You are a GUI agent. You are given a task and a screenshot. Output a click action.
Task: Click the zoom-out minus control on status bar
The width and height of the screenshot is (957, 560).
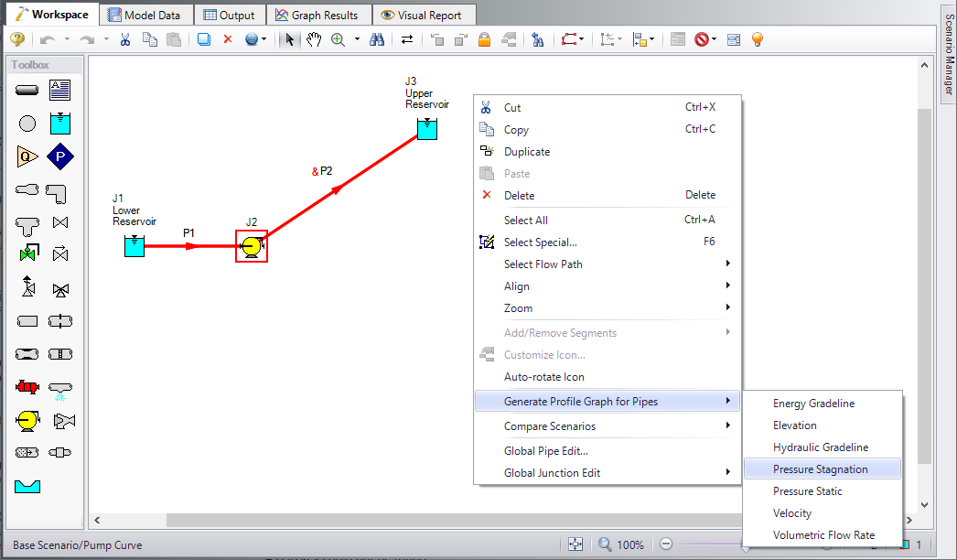665,544
